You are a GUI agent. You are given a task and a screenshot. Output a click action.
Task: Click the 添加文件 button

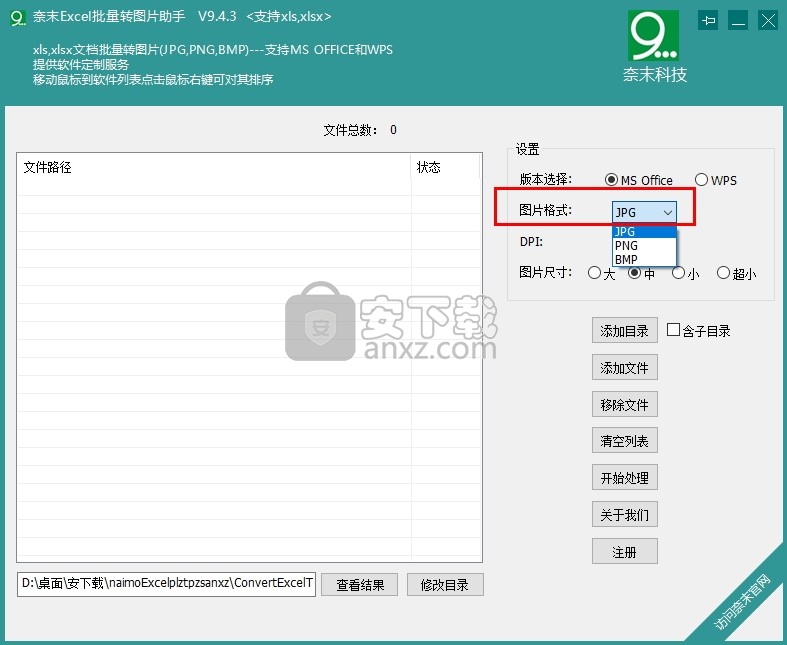(x=625, y=367)
